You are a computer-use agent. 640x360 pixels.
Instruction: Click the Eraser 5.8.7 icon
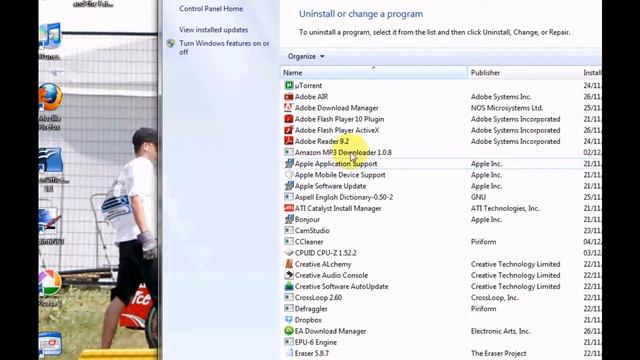(289, 353)
